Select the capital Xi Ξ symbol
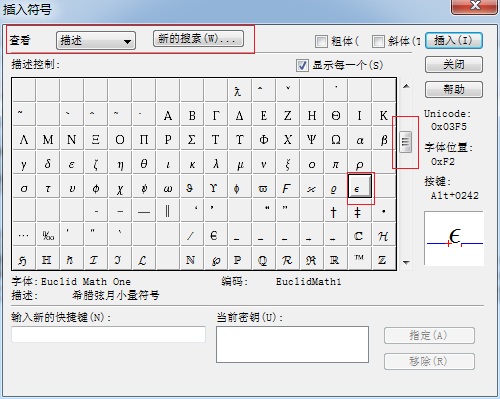Screen dimensions: 500x399 (96, 140)
